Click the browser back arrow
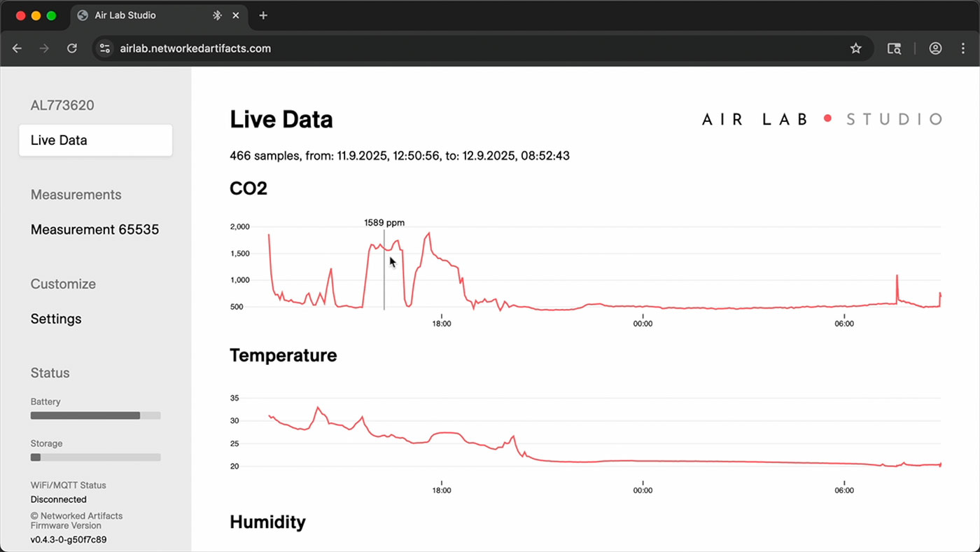 [x=17, y=48]
